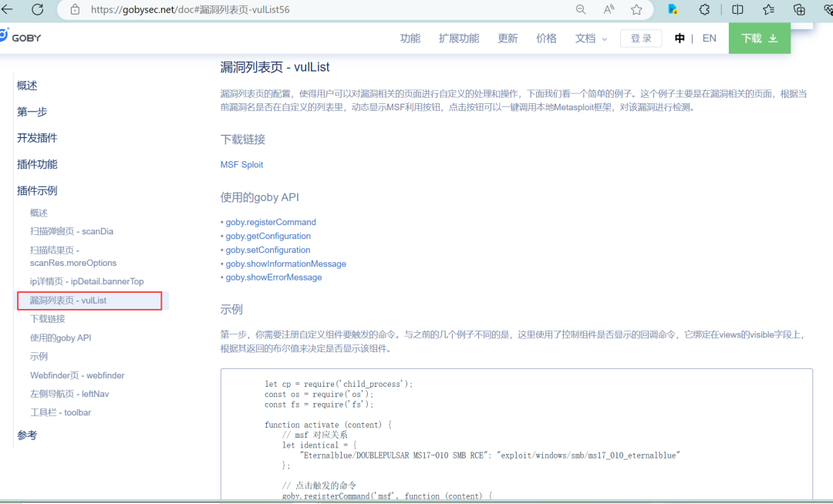Click the 下载链接 heading in content
The width and height of the screenshot is (833, 504).
243,139
